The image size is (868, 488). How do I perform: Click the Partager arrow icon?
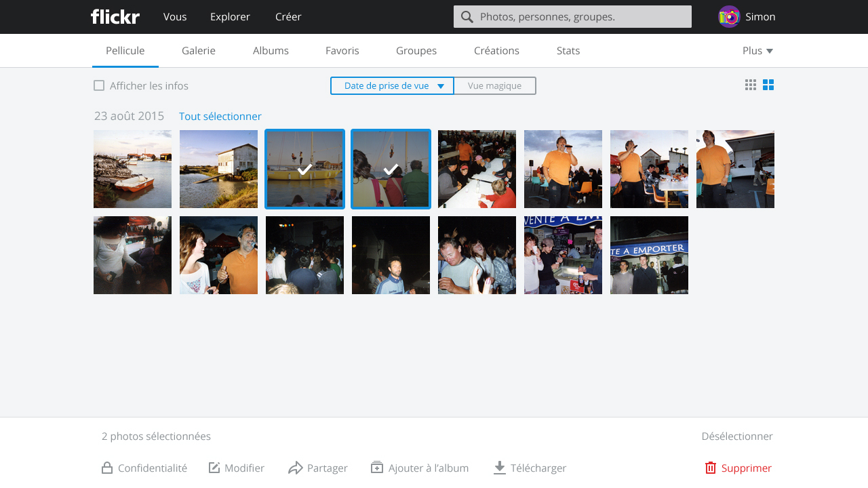[x=295, y=468]
